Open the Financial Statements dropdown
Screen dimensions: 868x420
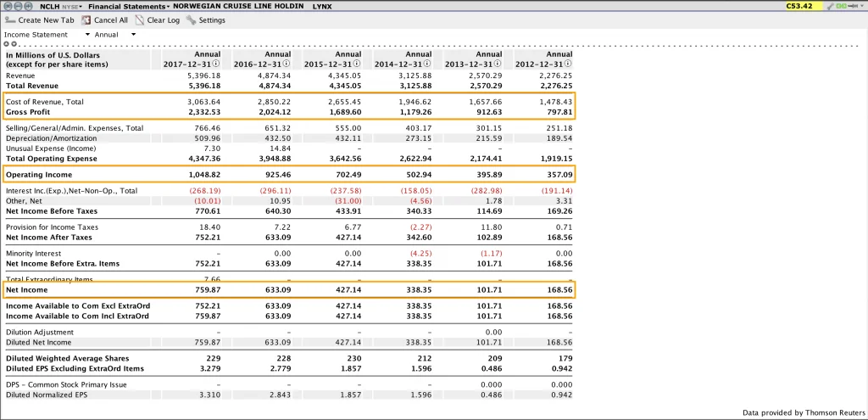130,6
